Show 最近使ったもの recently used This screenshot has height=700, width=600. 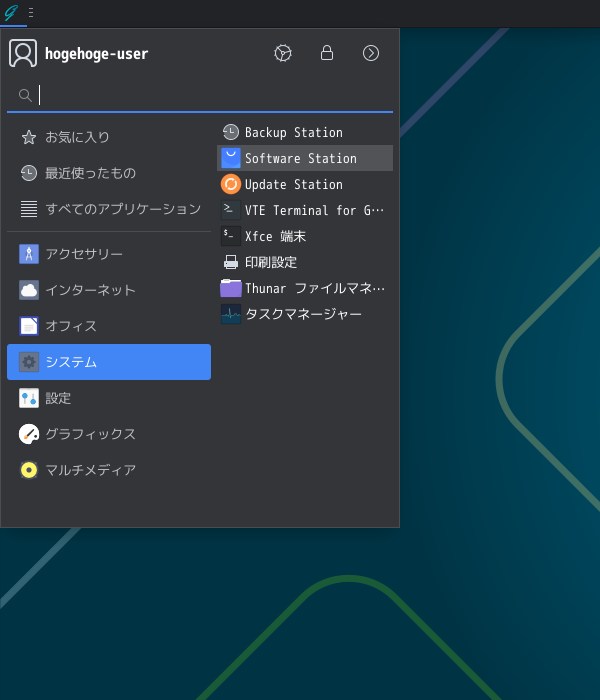(109, 173)
